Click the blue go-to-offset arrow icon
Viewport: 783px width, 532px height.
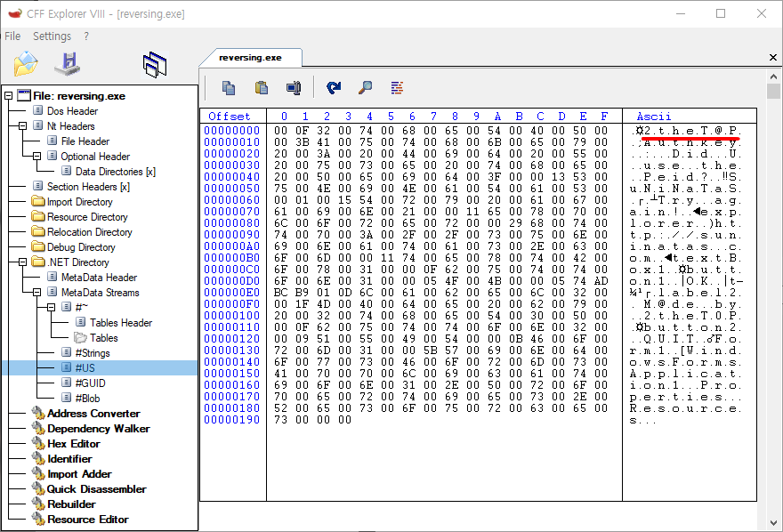[334, 88]
